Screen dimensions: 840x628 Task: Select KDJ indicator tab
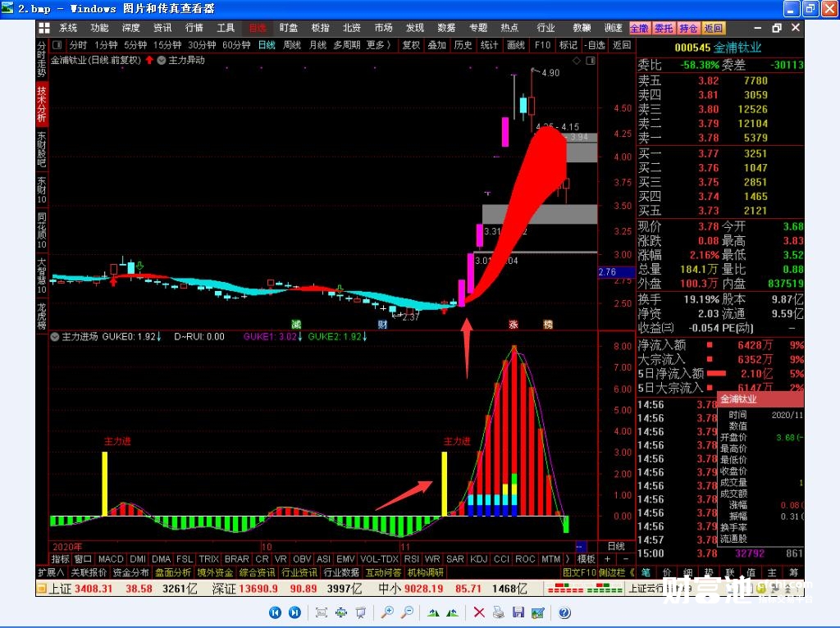click(478, 559)
